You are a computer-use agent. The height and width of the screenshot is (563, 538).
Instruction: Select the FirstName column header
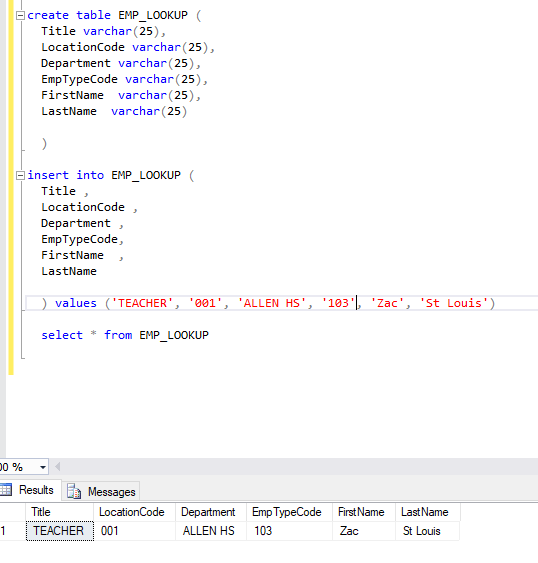coord(363,512)
